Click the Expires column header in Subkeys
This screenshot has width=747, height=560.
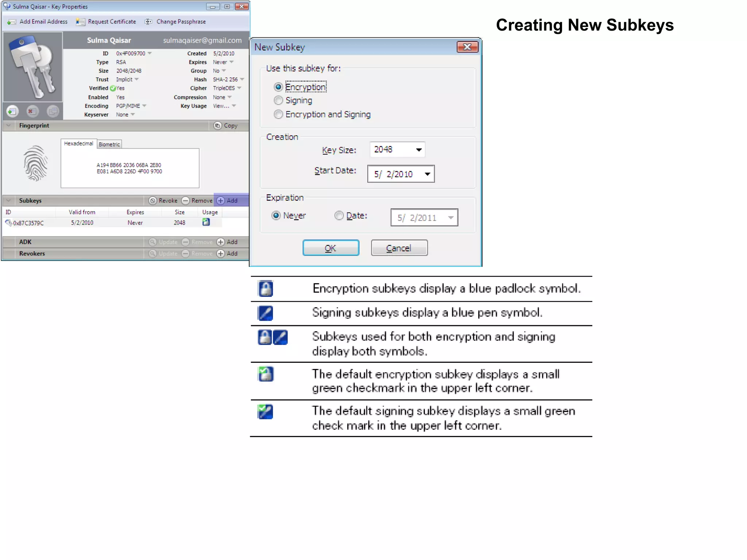[135, 212]
